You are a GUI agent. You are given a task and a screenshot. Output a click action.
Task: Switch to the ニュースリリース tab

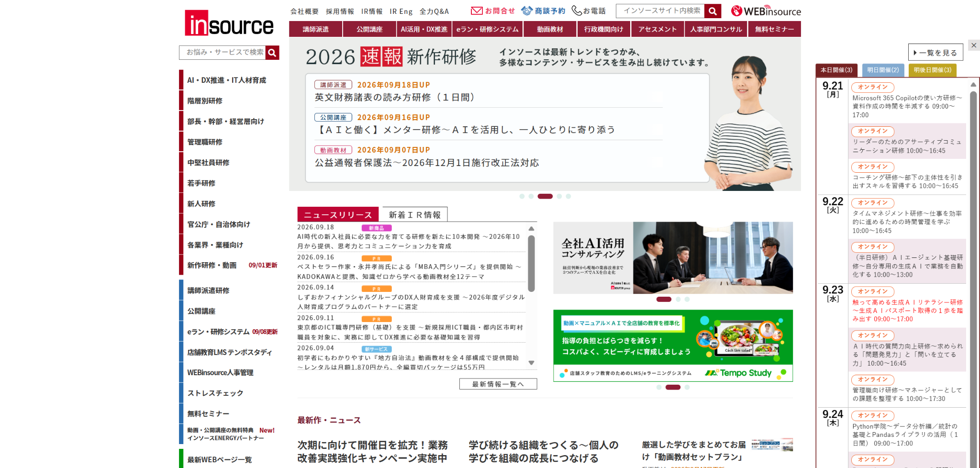tap(338, 214)
